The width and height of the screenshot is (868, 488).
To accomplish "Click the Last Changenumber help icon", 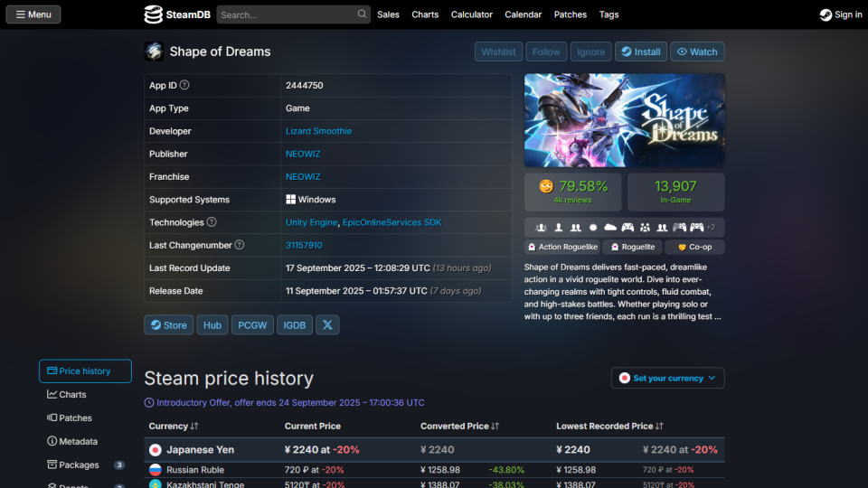I will (x=239, y=245).
